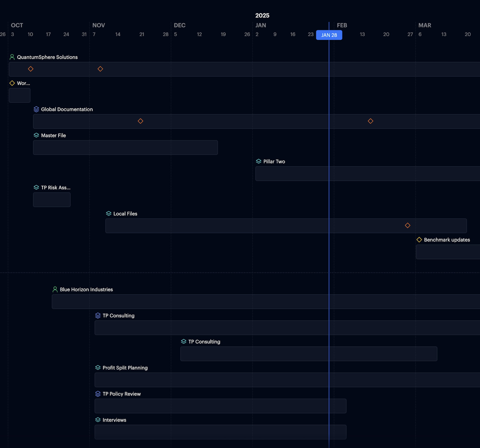Click the TP Risk Ass... layers icon
The image size is (480, 448).
click(x=36, y=188)
